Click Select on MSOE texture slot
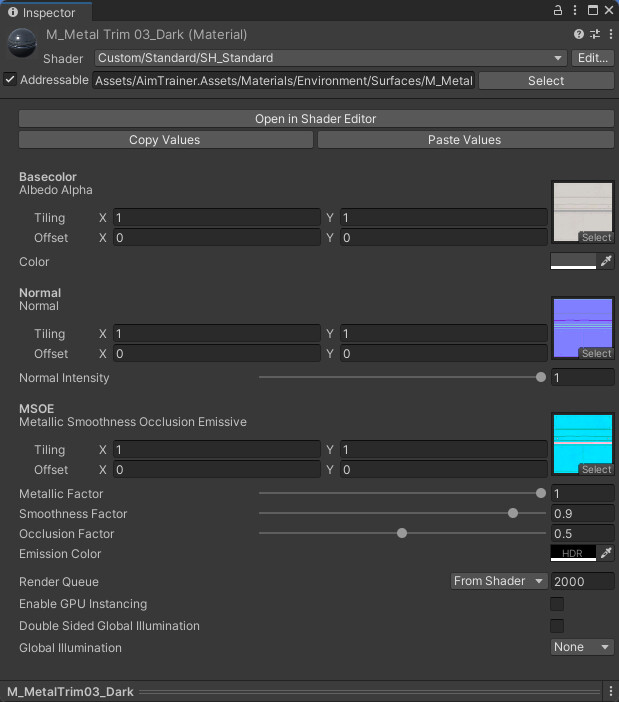 click(x=596, y=469)
